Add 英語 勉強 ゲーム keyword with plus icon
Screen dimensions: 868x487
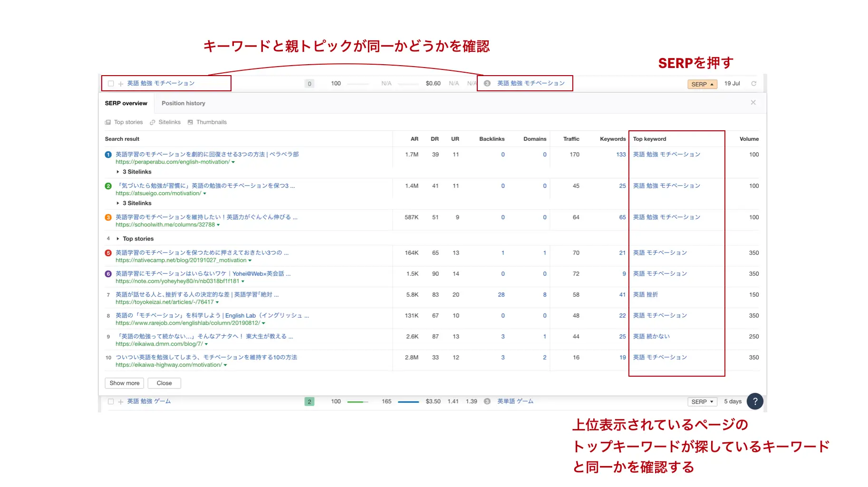[x=121, y=402]
